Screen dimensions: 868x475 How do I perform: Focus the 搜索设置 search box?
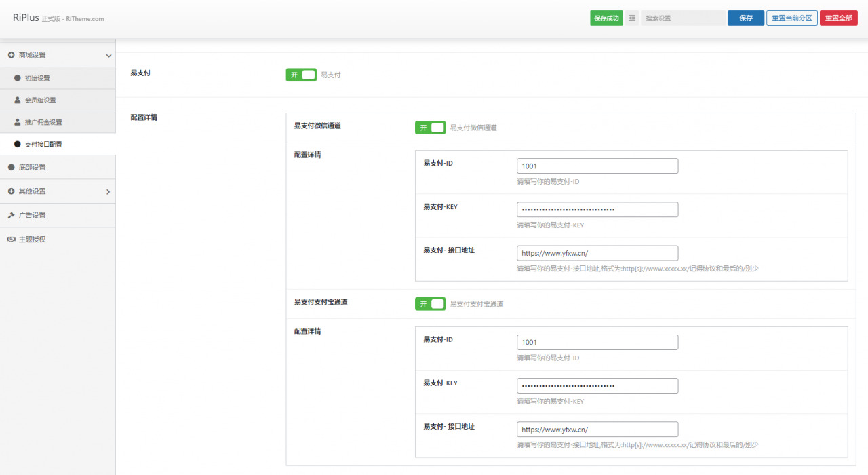682,18
